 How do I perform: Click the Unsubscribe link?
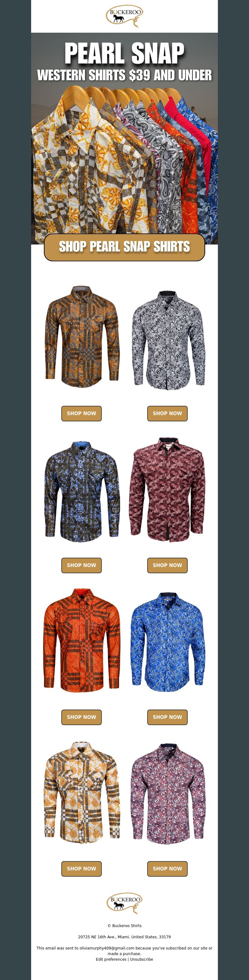[141, 959]
